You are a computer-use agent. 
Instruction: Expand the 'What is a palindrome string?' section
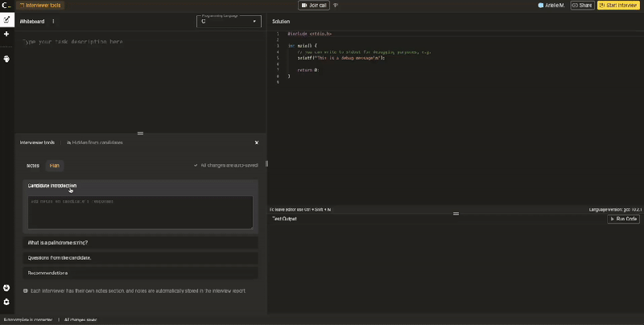140,242
